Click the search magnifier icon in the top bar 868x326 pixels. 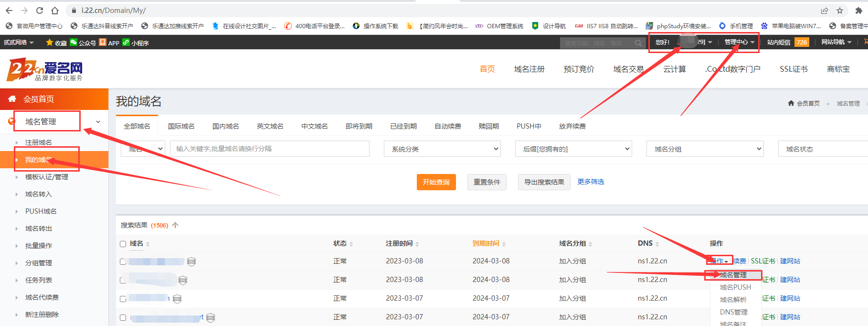tap(638, 43)
